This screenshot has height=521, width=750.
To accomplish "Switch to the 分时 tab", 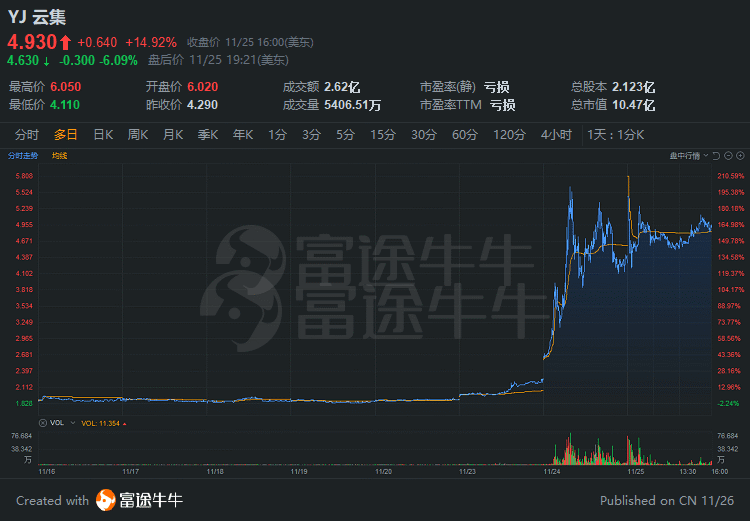I will point(26,135).
